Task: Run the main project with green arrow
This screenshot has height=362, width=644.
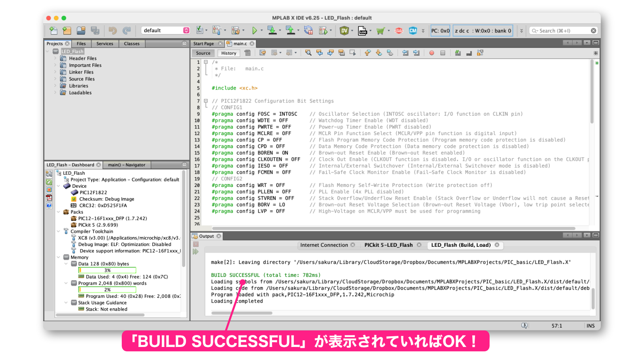Action: pos(255,30)
